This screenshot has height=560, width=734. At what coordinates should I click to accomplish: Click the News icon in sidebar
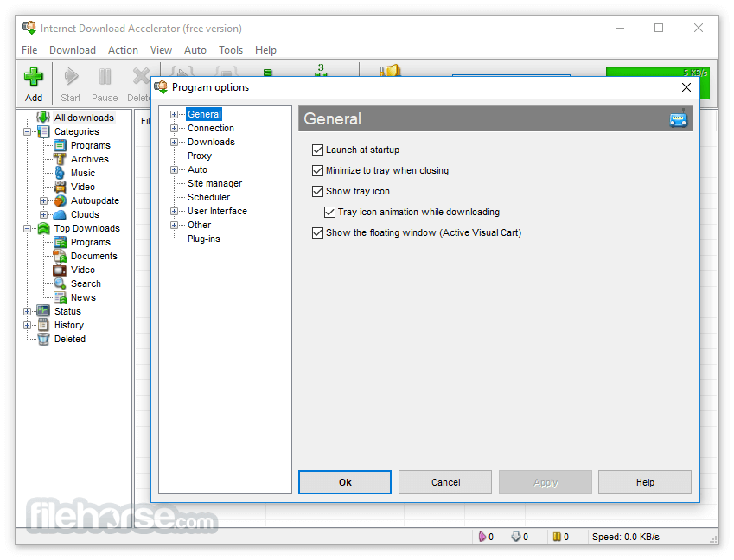[60, 297]
